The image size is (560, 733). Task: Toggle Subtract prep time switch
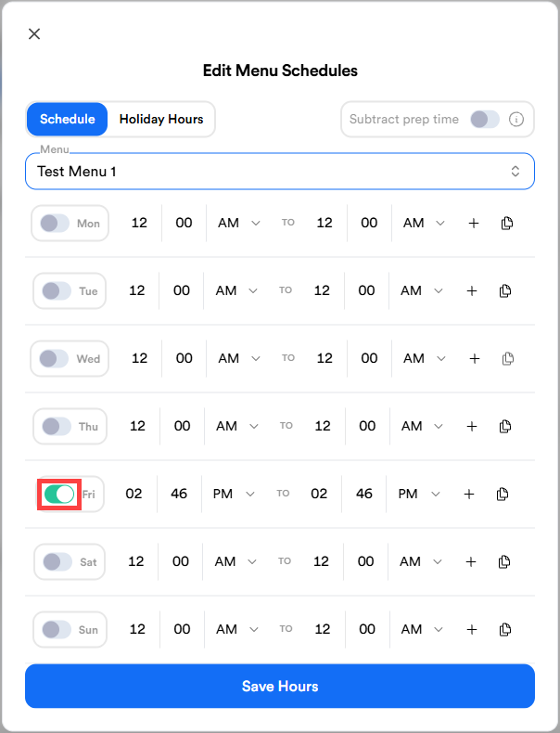484,120
